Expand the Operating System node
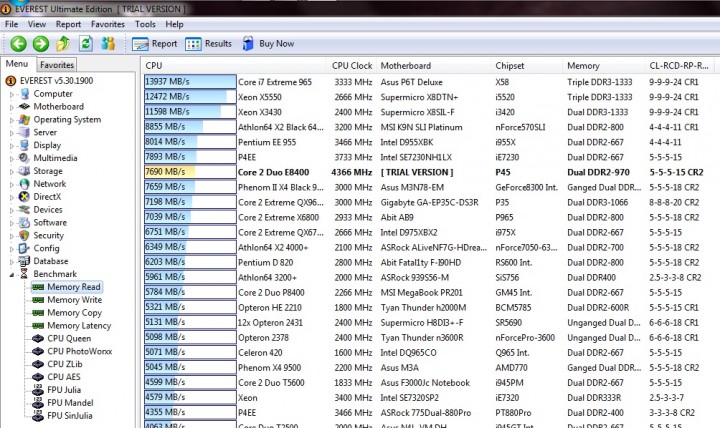This screenshot has height=428, width=720. click(x=12, y=120)
